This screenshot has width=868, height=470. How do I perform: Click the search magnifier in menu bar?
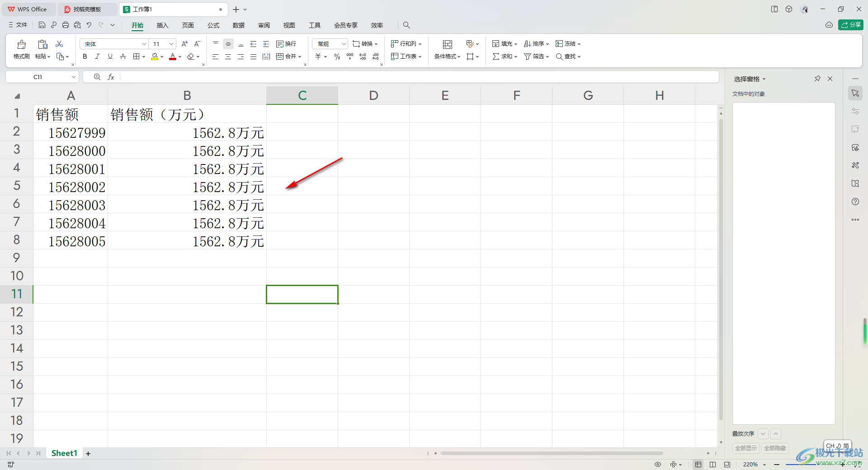(x=406, y=25)
